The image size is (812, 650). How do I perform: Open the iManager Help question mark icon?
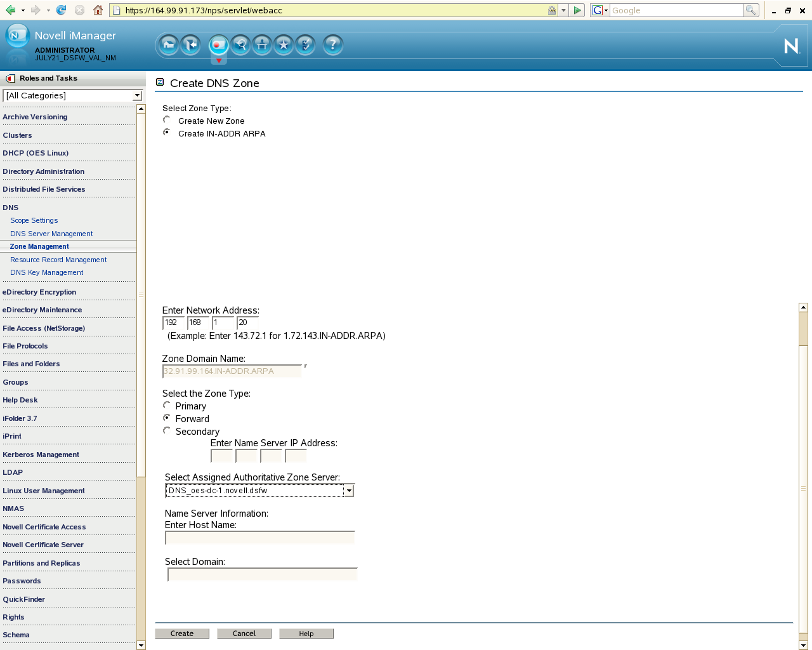pyautogui.click(x=333, y=44)
